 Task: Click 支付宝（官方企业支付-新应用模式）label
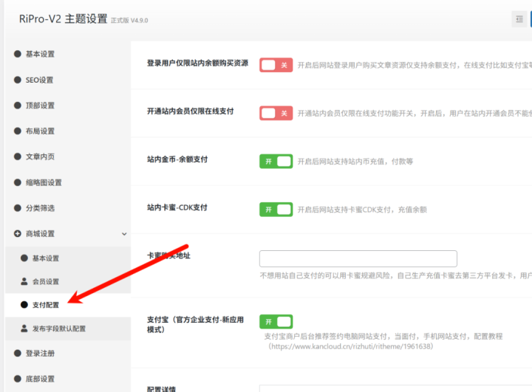pyautogui.click(x=195, y=325)
